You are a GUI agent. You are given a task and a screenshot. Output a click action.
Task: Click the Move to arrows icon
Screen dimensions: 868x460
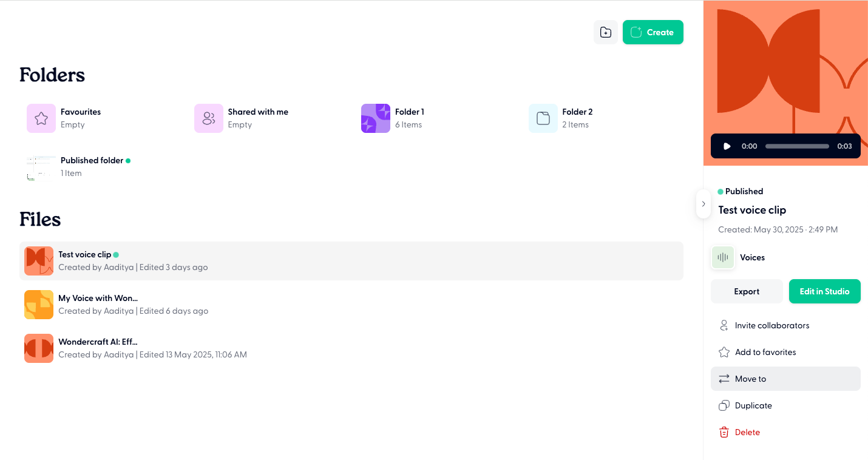pyautogui.click(x=724, y=378)
